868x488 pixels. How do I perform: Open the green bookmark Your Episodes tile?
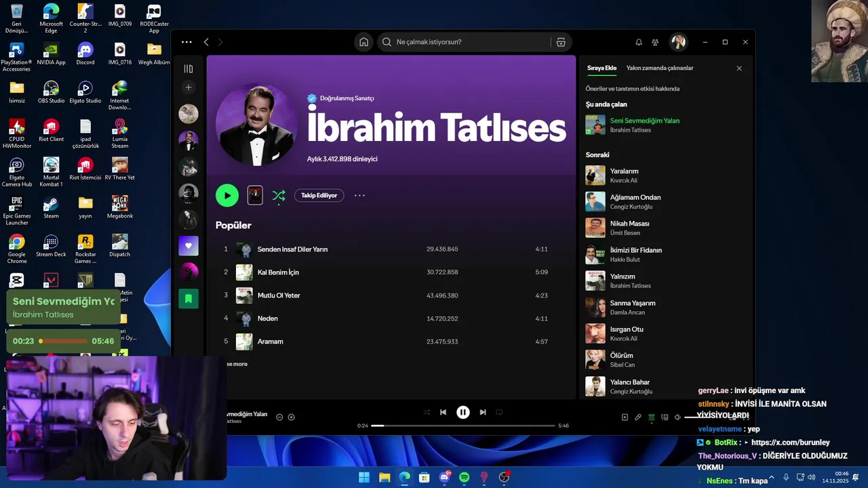tap(189, 298)
